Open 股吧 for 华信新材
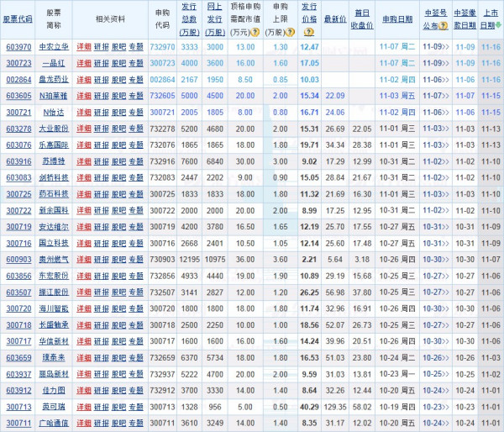Image resolution: width=504 pixels, height=432 pixels. pyautogui.click(x=119, y=341)
